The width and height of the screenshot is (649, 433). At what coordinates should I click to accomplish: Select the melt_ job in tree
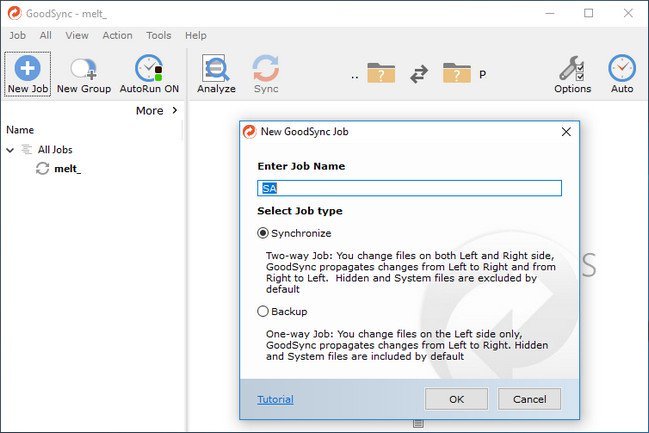tap(67, 169)
